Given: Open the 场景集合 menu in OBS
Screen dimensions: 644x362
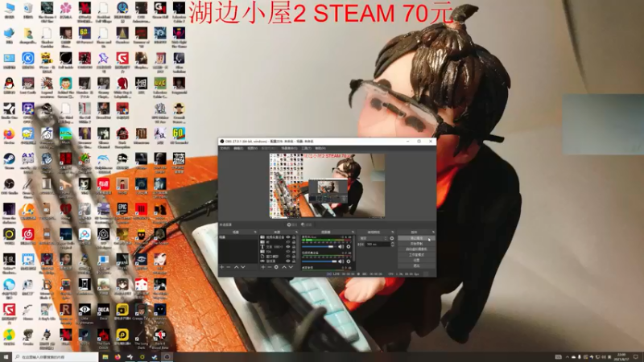Looking at the screenshot, I should coord(289,148).
